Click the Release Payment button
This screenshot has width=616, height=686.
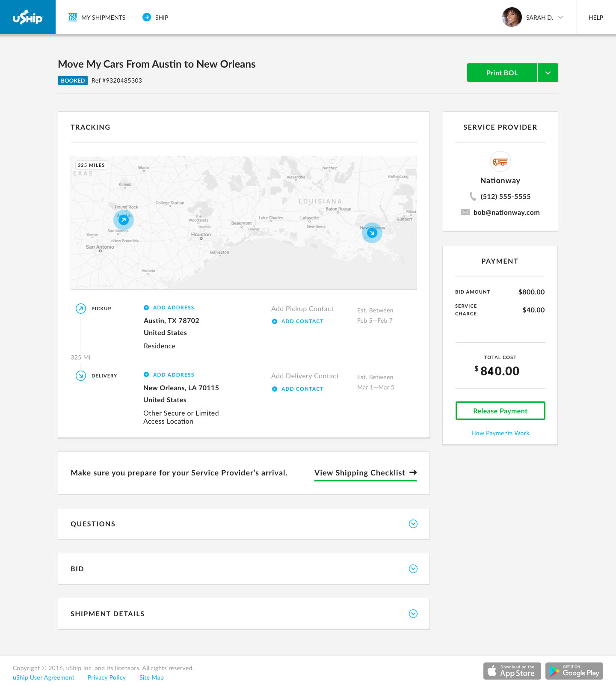point(500,411)
